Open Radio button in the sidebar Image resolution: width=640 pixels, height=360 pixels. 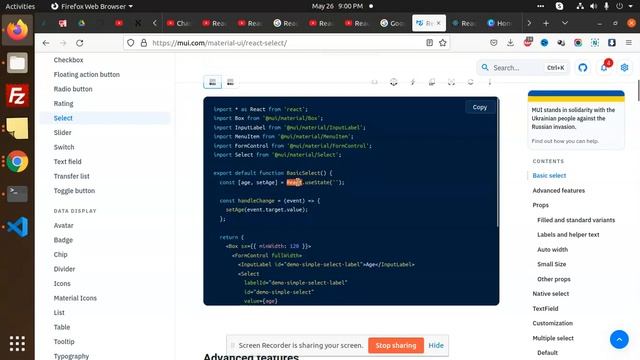coord(73,89)
